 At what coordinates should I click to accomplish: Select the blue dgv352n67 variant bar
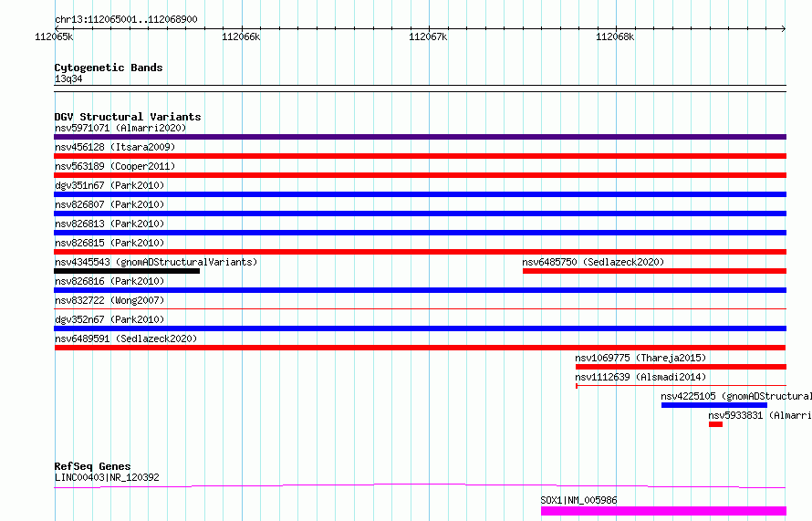[x=420, y=328]
